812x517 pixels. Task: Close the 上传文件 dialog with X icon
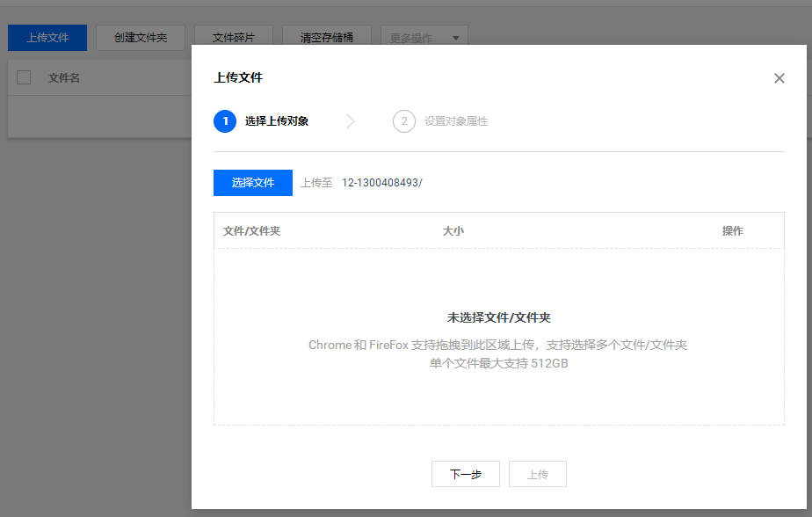(x=779, y=78)
